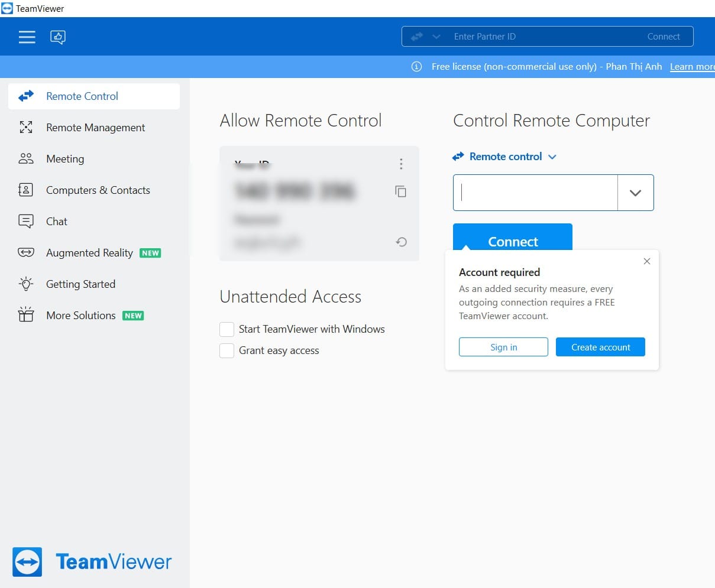The width and height of the screenshot is (715, 588).
Task: Open the partner ID history dropdown arrow
Action: pos(635,193)
